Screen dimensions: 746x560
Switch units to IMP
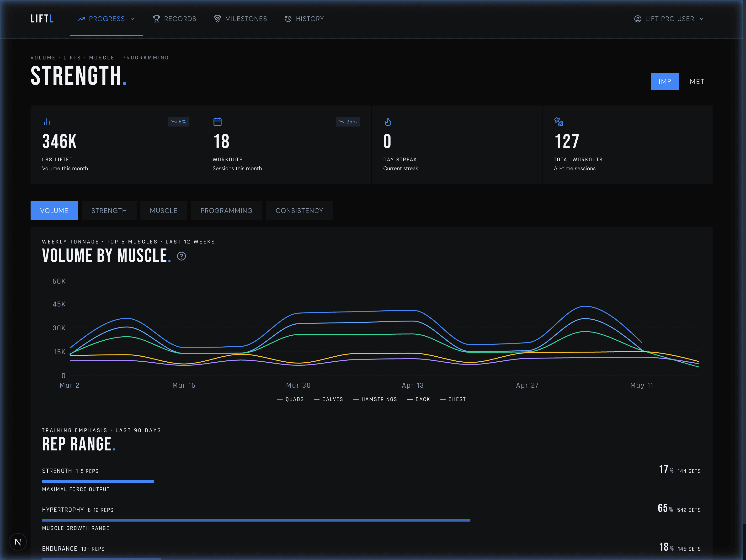coord(665,82)
